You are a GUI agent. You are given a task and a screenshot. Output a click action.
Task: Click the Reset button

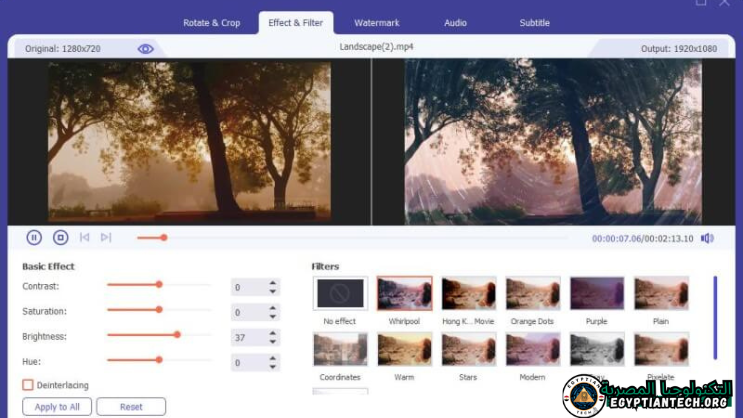[x=131, y=407]
